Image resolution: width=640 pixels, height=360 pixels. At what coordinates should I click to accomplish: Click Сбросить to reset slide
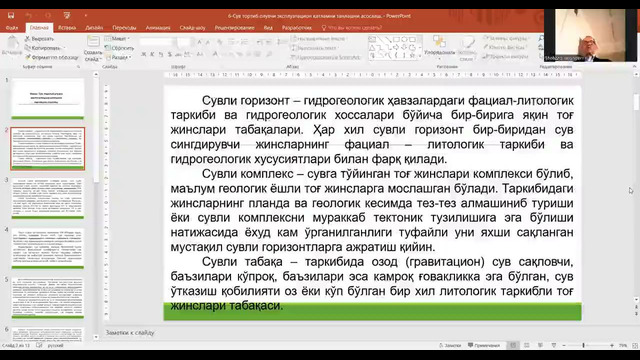[x=119, y=48]
